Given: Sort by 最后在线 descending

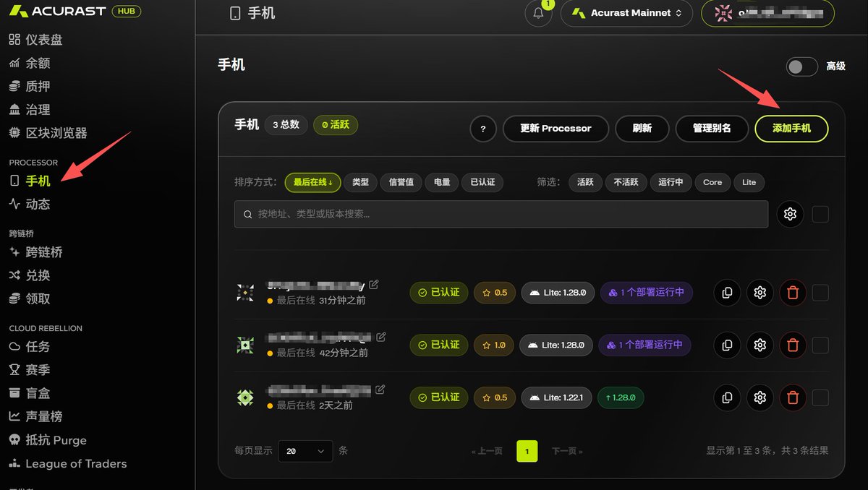Looking at the screenshot, I should click(312, 182).
